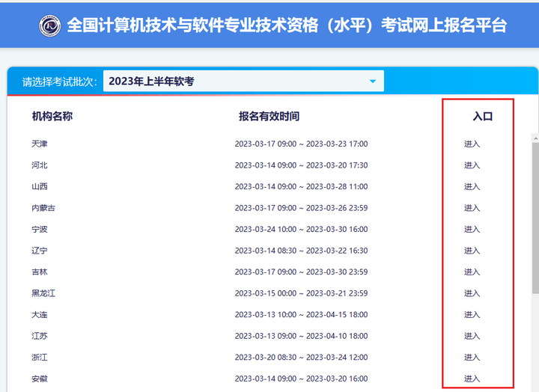Click the 请选择考试批次 label
The width and height of the screenshot is (539, 392).
pyautogui.click(x=60, y=82)
